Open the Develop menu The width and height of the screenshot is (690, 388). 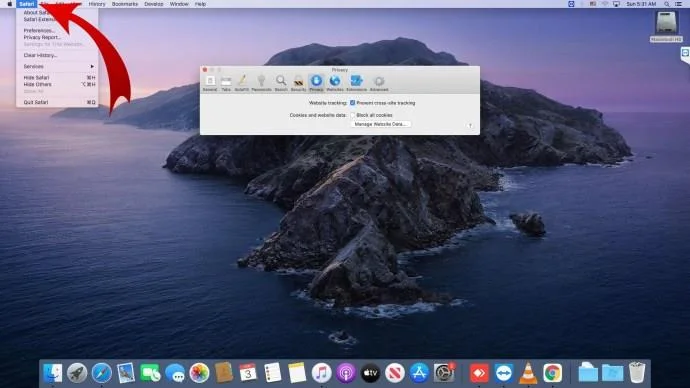click(154, 4)
